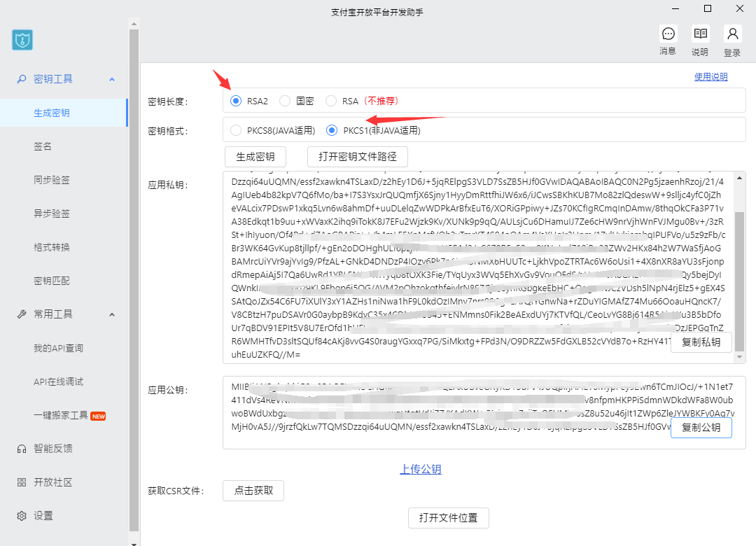
Task: Click the 生成密钥 button
Action: pyautogui.click(x=255, y=157)
